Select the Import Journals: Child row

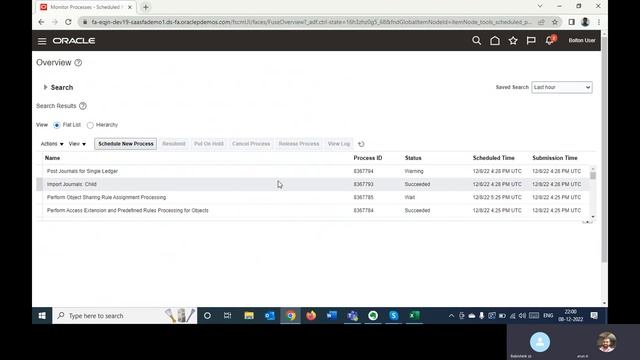coord(312,184)
